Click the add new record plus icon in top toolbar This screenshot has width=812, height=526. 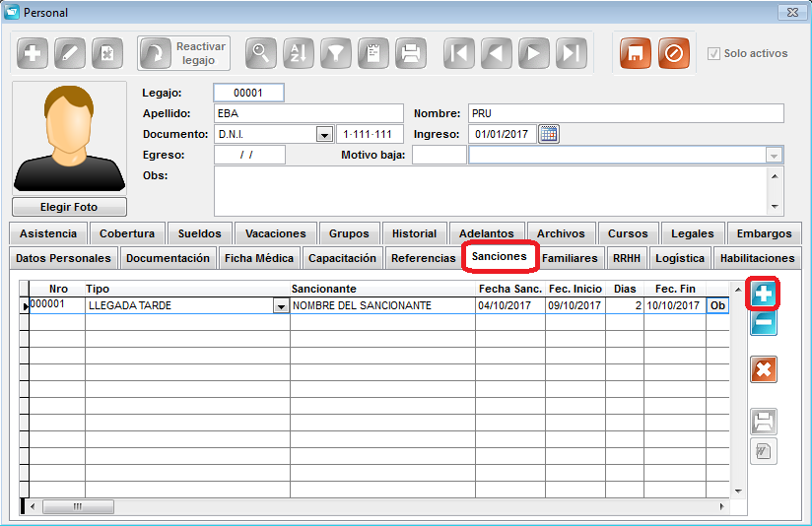33,53
